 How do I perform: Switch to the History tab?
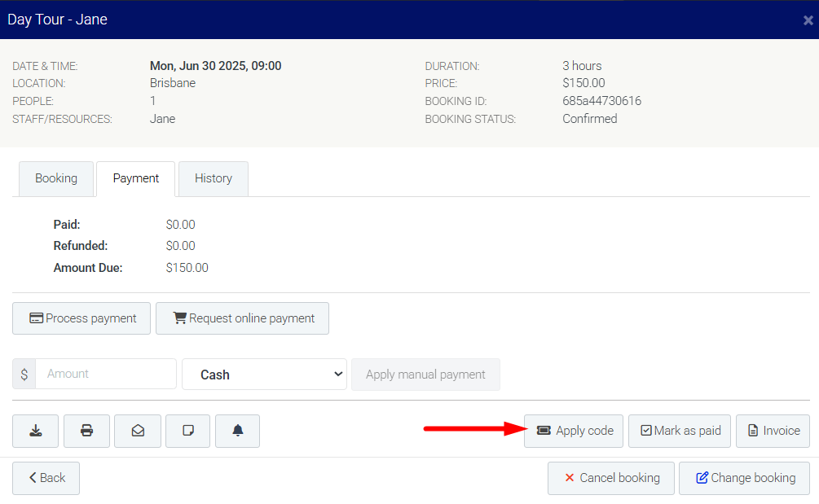[x=214, y=178]
